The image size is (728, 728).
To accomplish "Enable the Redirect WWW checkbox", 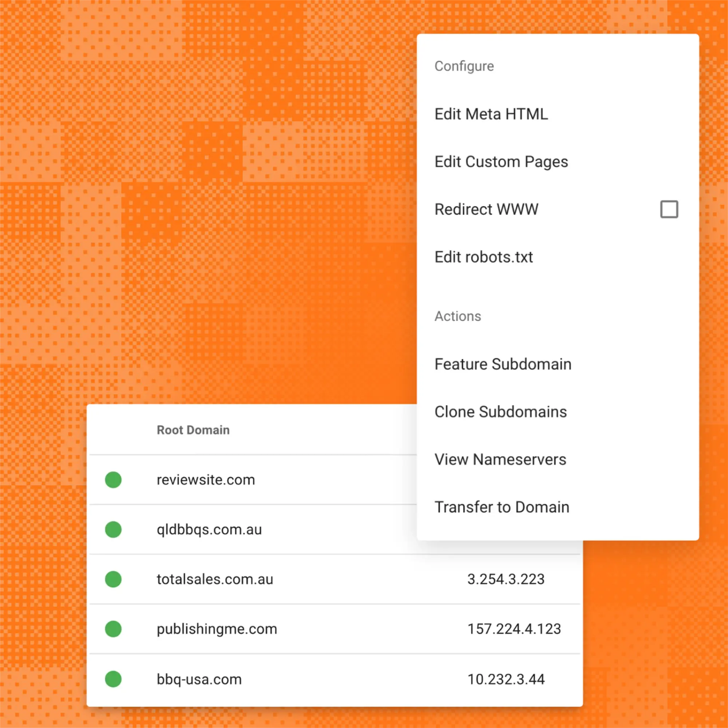I will [669, 209].
